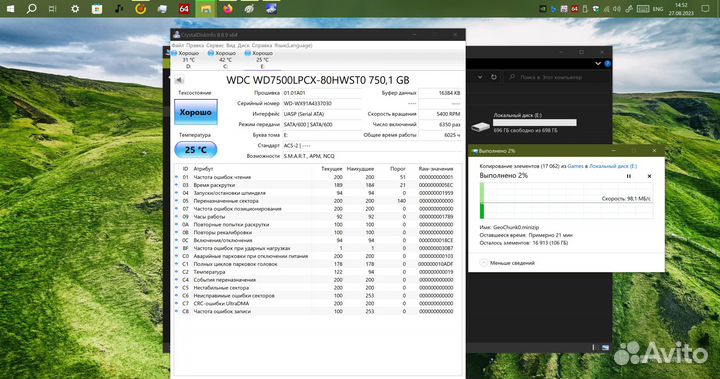
Task: Open the notification center icon
Action: [705, 9]
